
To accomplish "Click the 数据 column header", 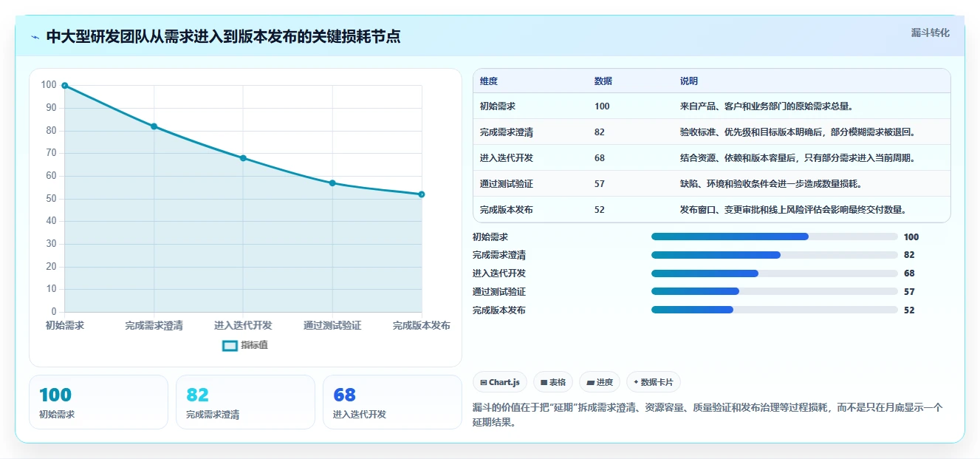I will (x=603, y=81).
